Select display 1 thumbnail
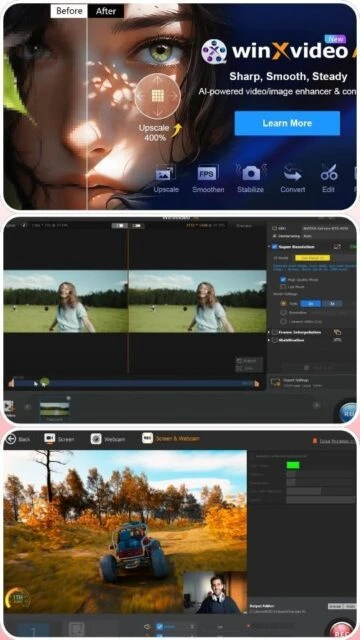 click(33, 631)
